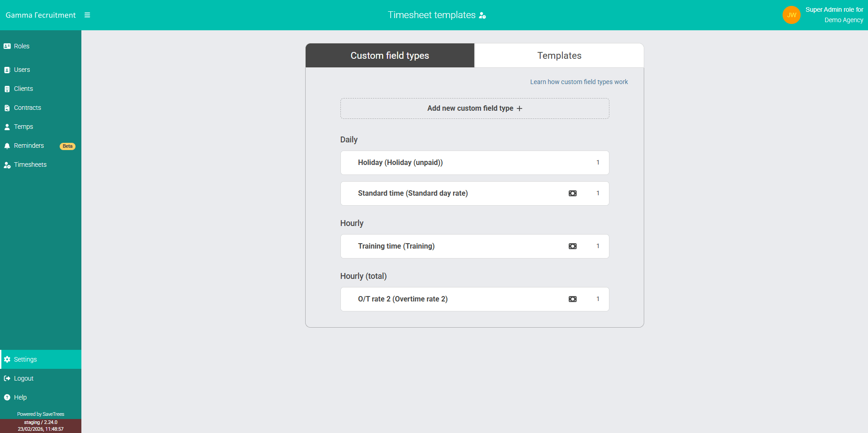Click the JW avatar in top corner

point(792,15)
